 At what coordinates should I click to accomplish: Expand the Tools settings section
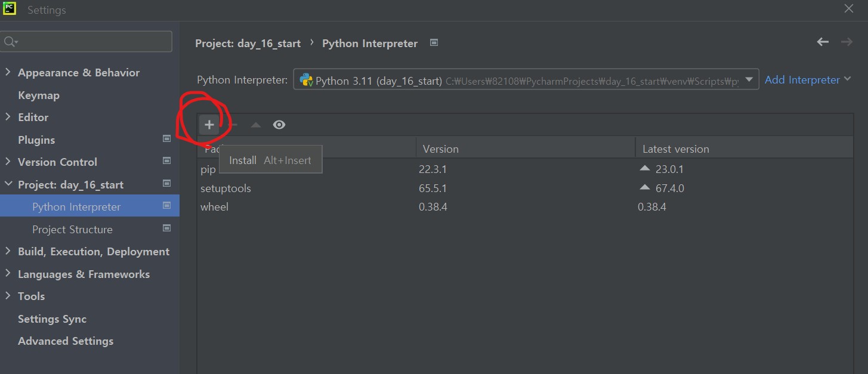click(x=8, y=296)
